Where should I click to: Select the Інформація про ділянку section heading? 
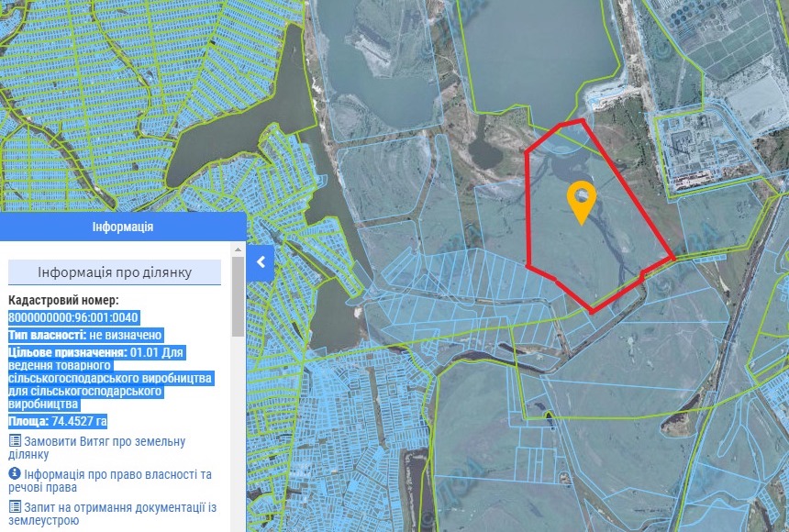pyautogui.click(x=115, y=272)
